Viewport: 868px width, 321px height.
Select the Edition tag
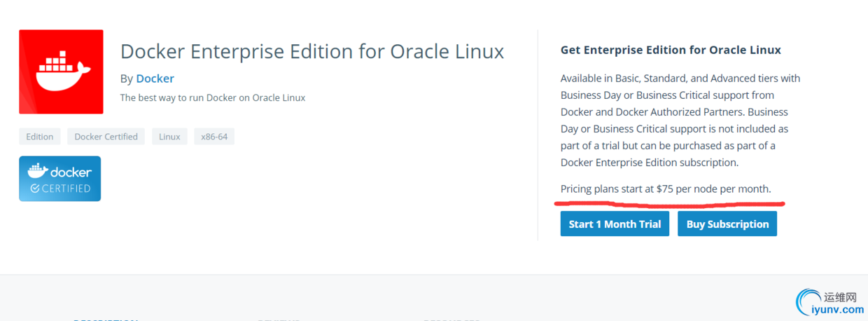pyautogui.click(x=40, y=137)
